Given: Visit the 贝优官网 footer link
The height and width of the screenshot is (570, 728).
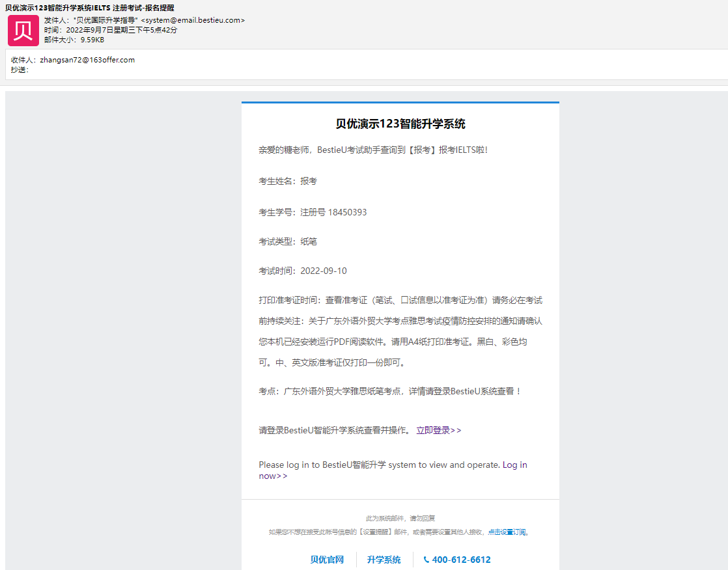Looking at the screenshot, I should click(x=327, y=560).
